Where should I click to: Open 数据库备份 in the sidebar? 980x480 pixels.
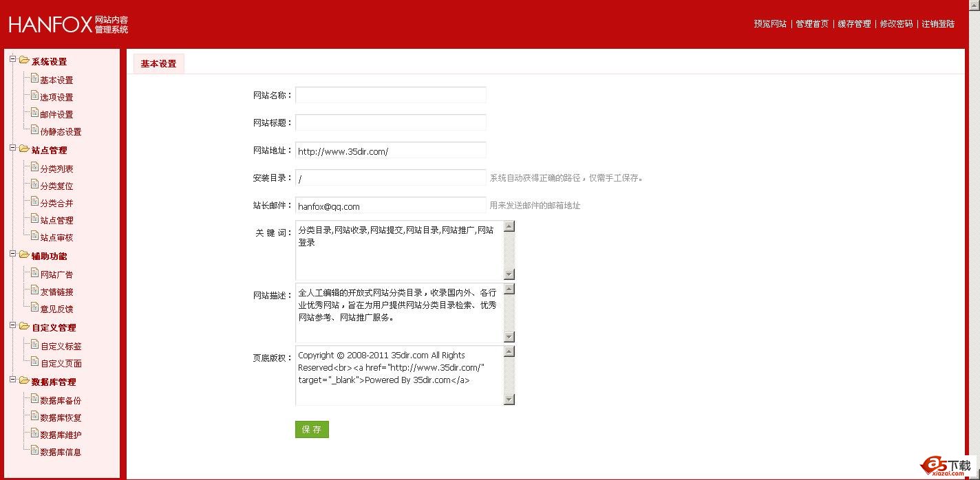61,401
